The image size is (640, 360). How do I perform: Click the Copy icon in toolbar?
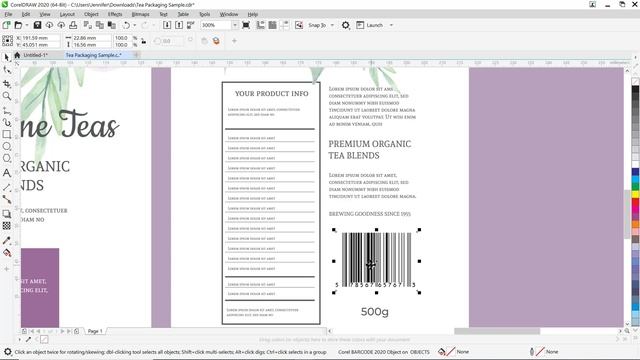[x=99, y=25]
